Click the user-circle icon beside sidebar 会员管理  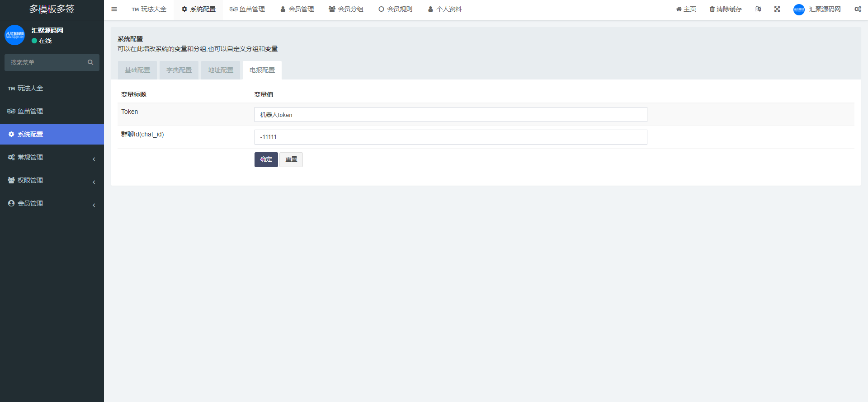[11, 203]
